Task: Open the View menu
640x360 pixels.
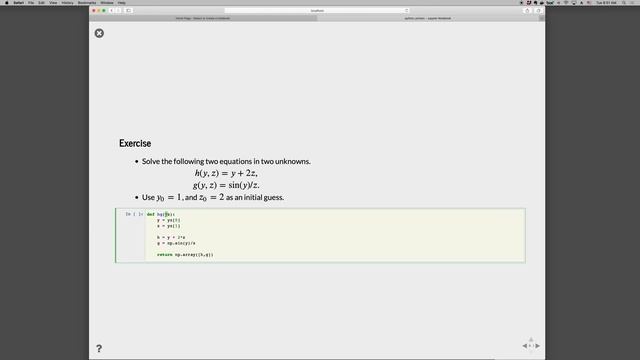Action: tap(53, 2)
